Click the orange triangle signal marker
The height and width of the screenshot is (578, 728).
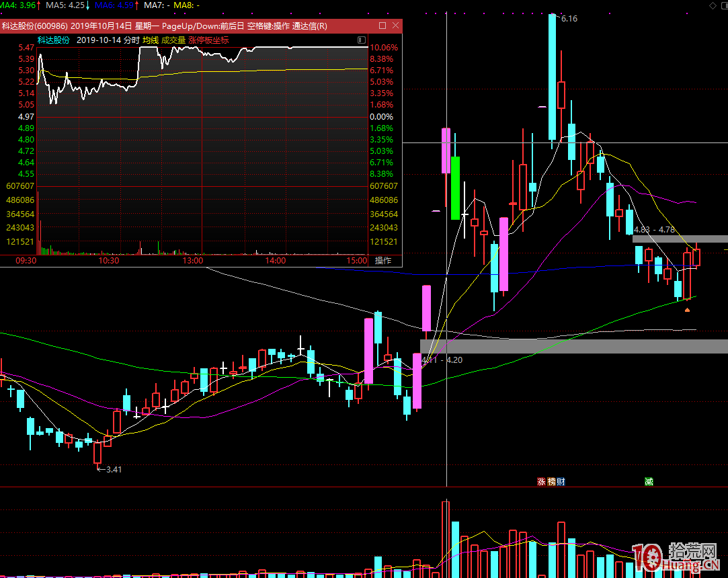click(x=687, y=310)
